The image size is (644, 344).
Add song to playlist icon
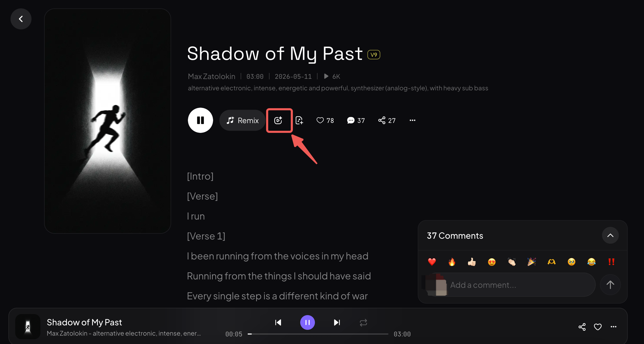tap(299, 120)
